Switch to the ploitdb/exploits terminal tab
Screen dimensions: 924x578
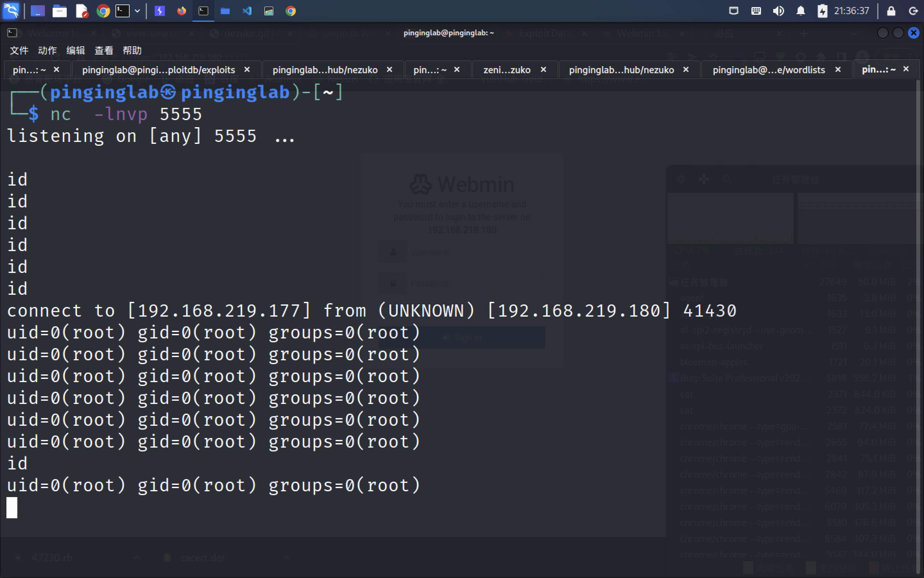pyautogui.click(x=158, y=70)
